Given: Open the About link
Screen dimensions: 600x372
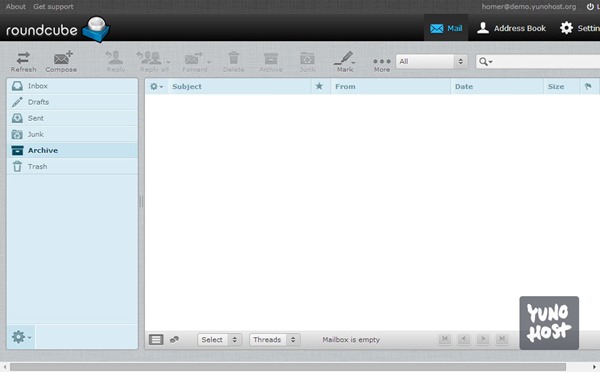Looking at the screenshot, I should 16,7.
